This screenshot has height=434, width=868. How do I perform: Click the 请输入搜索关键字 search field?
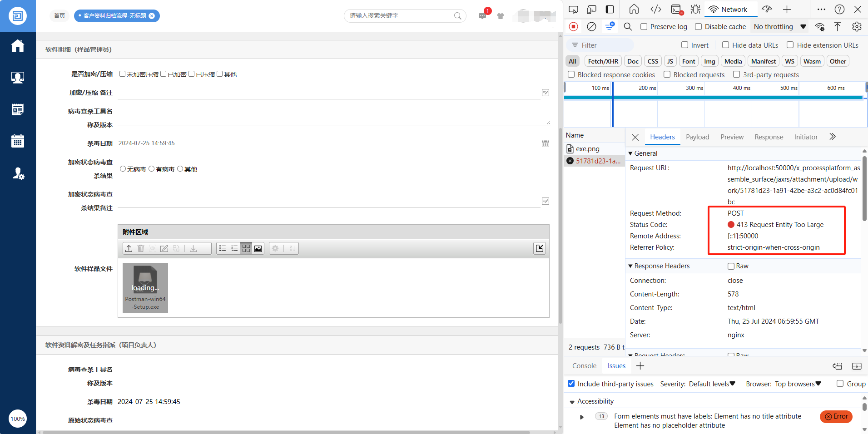tap(405, 16)
